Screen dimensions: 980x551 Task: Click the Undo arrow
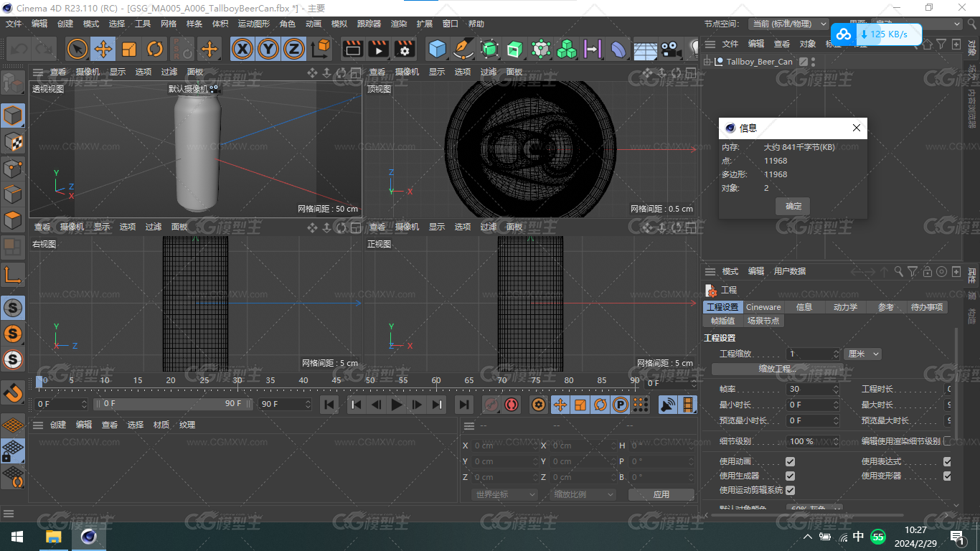(x=19, y=49)
